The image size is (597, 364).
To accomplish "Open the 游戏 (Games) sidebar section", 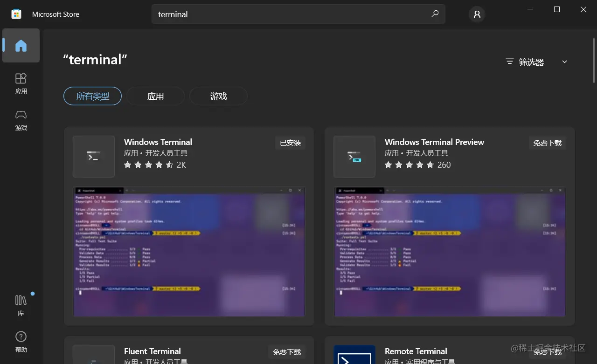I will click(x=21, y=120).
